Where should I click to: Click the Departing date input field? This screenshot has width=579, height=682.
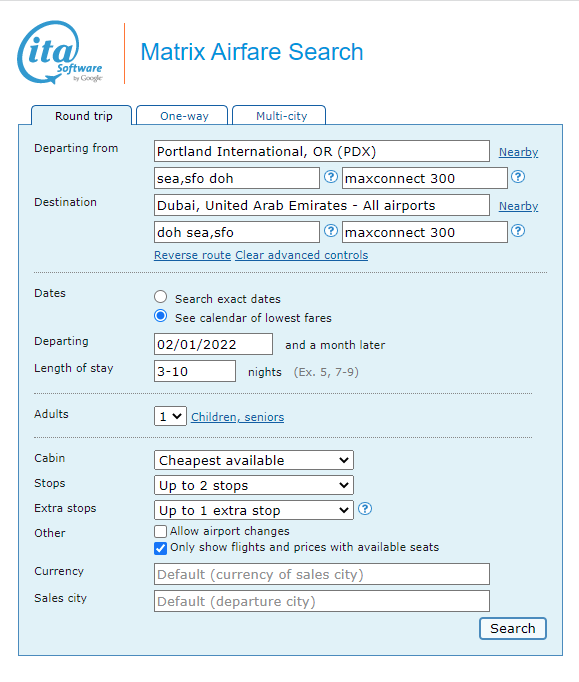[213, 344]
